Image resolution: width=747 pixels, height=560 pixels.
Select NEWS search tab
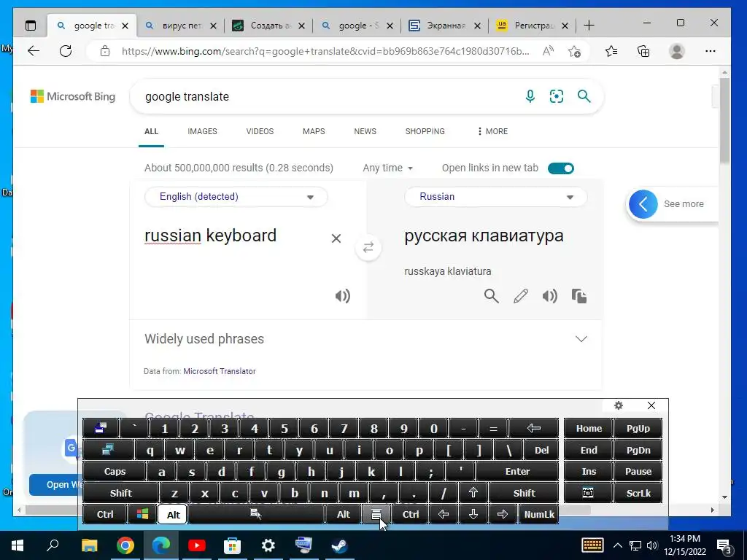click(365, 131)
